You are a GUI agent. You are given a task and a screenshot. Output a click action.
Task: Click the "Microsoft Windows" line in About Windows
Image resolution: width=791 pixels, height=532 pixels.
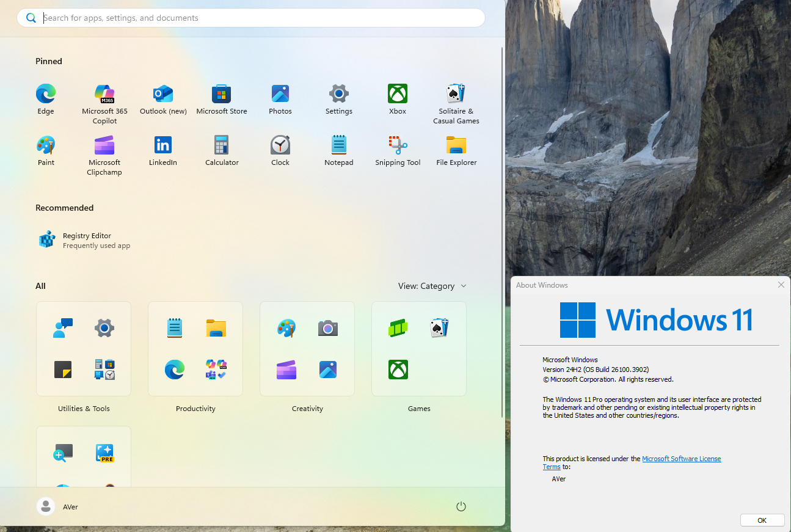(570, 360)
